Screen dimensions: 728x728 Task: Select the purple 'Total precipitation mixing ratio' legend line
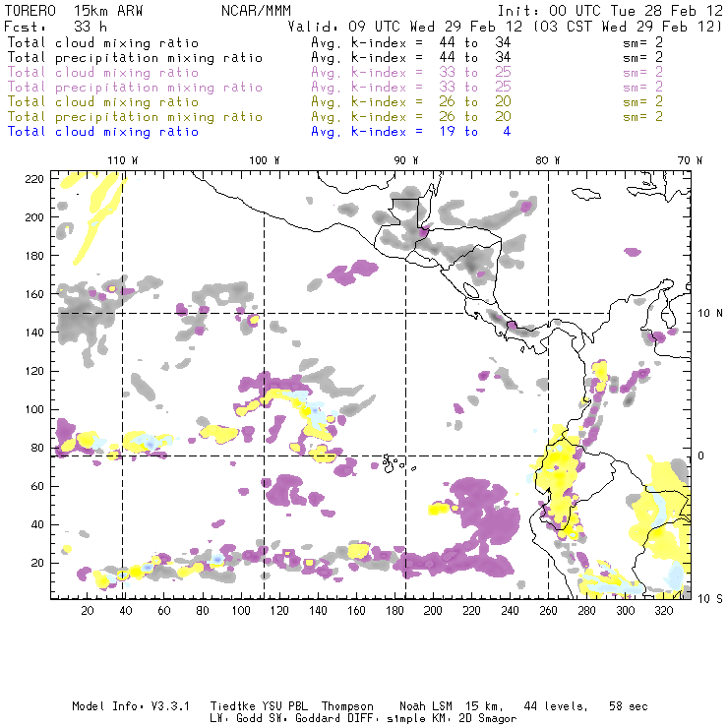(x=135, y=88)
